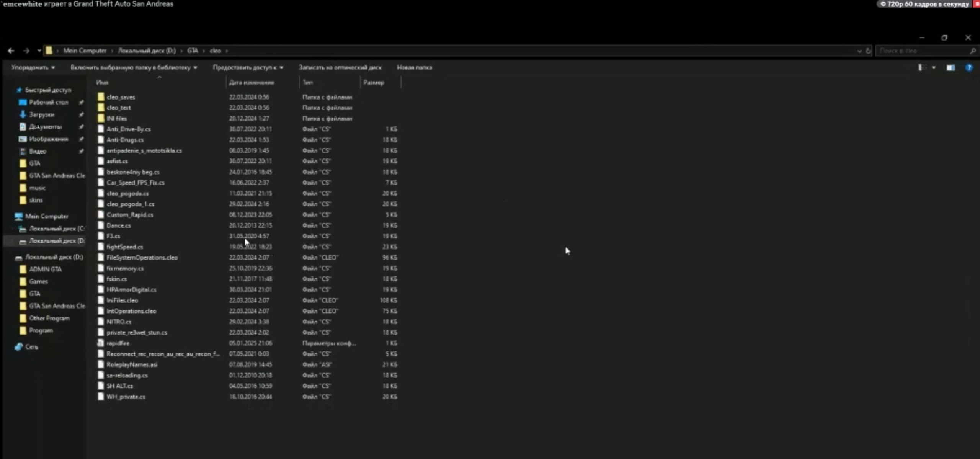The image size is (980, 459).
Task: Click the back navigation arrow
Action: (x=11, y=51)
